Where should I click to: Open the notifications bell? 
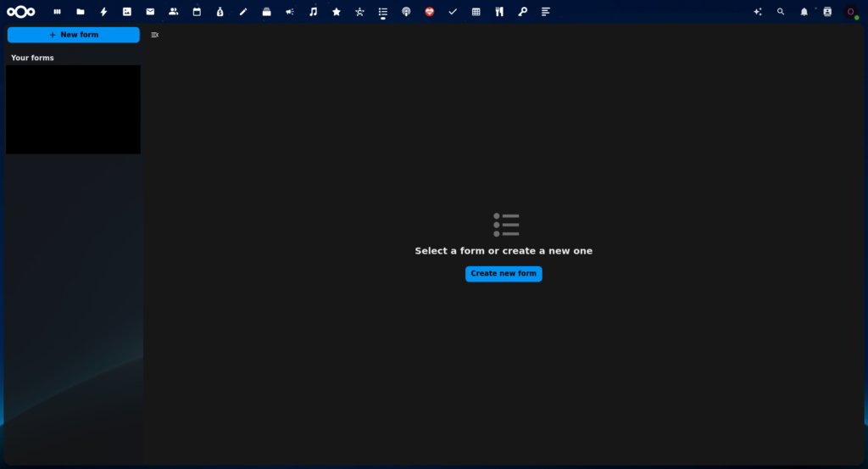[804, 12]
